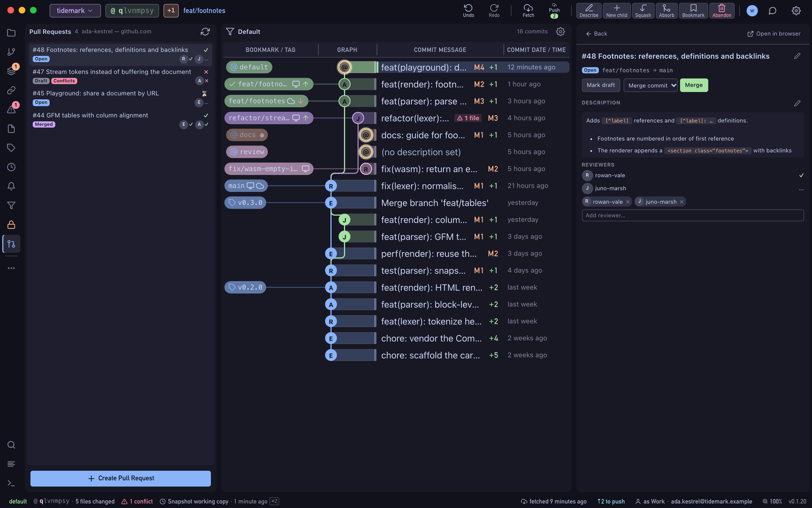Open the history clock sidebar icon
This screenshot has height=508, width=812.
[x=11, y=167]
